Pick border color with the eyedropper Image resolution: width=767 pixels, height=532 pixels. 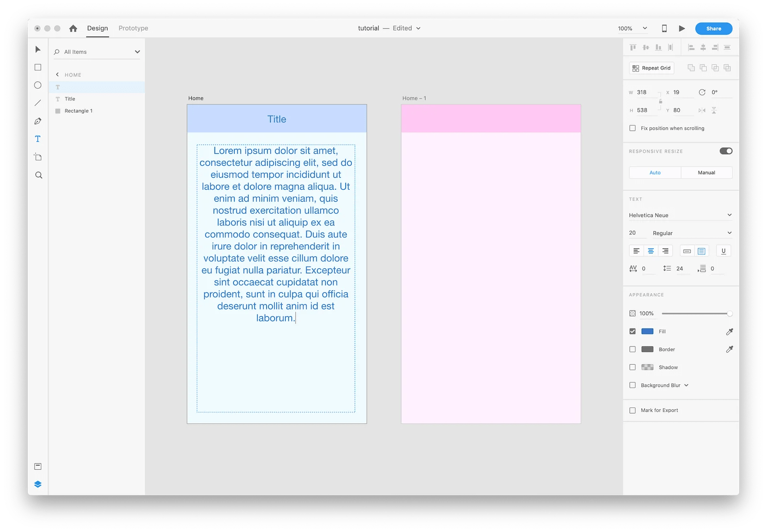coord(730,349)
